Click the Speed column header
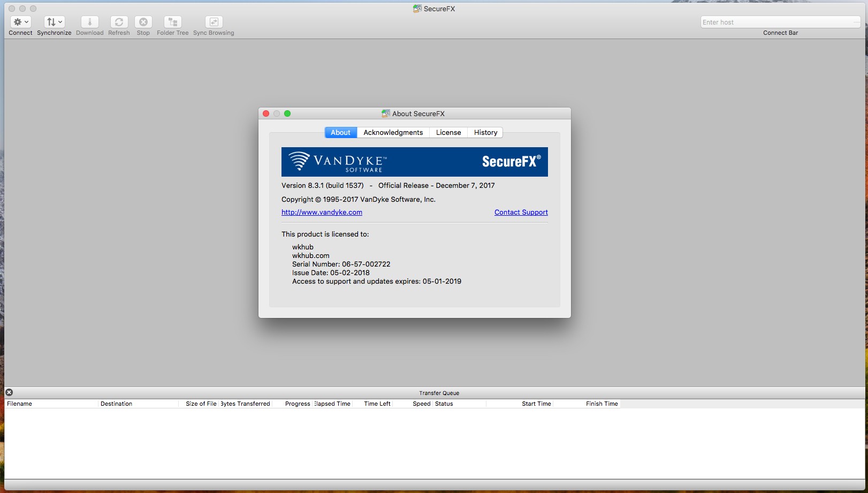 [413, 404]
